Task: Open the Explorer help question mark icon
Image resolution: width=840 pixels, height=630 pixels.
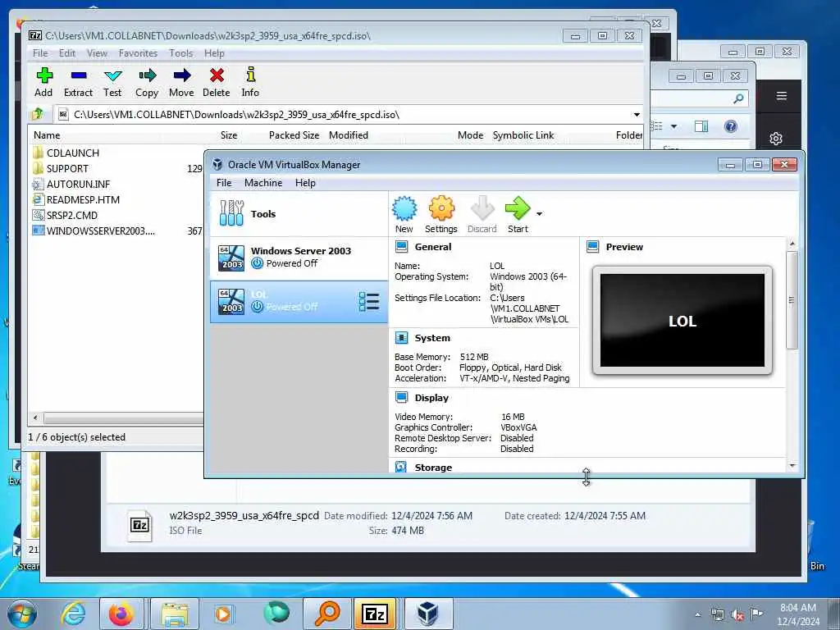Action: point(730,126)
